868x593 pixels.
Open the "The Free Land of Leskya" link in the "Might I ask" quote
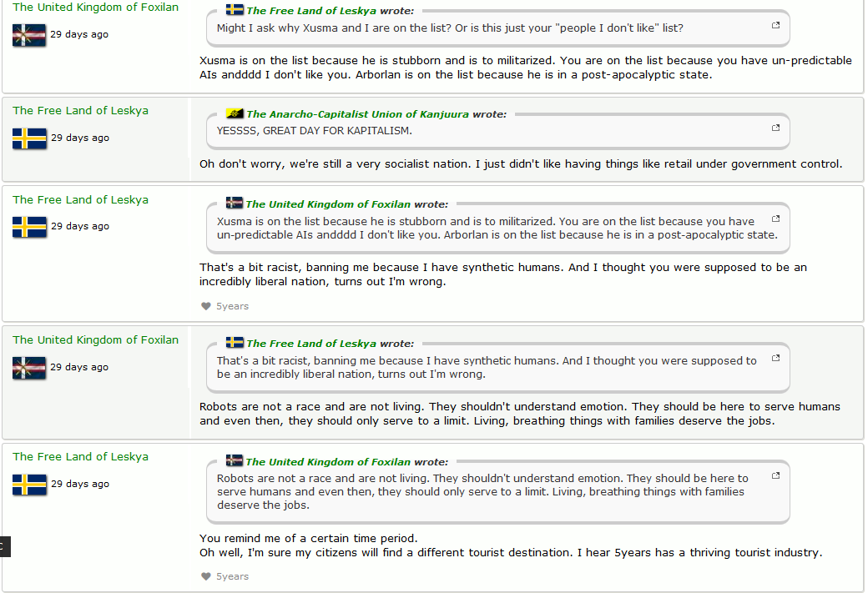(x=311, y=11)
